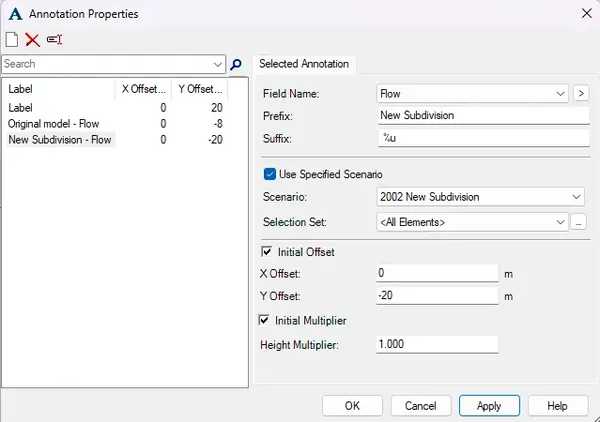This screenshot has width=600, height=422.
Task: Select the 'Label' annotation row
Action: click(x=115, y=108)
